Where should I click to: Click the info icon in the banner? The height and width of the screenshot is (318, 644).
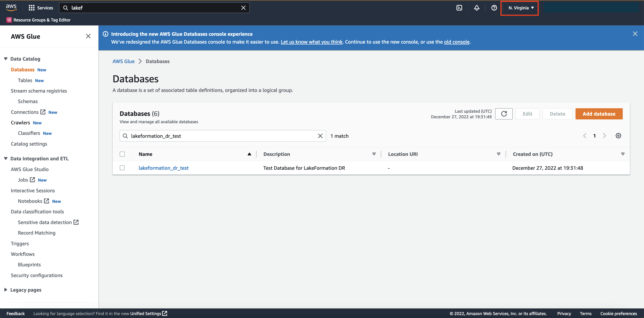105,34
